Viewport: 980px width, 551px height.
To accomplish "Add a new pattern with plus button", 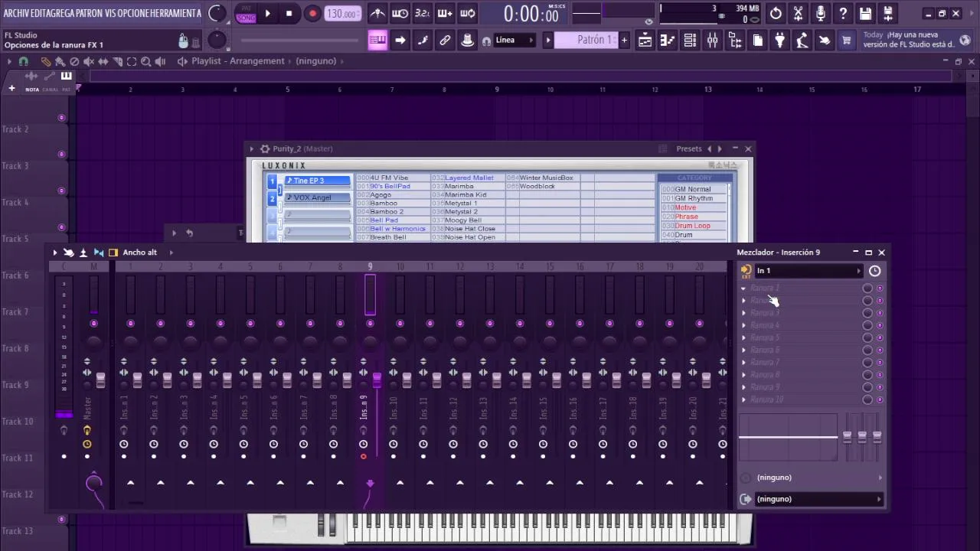I will point(624,41).
